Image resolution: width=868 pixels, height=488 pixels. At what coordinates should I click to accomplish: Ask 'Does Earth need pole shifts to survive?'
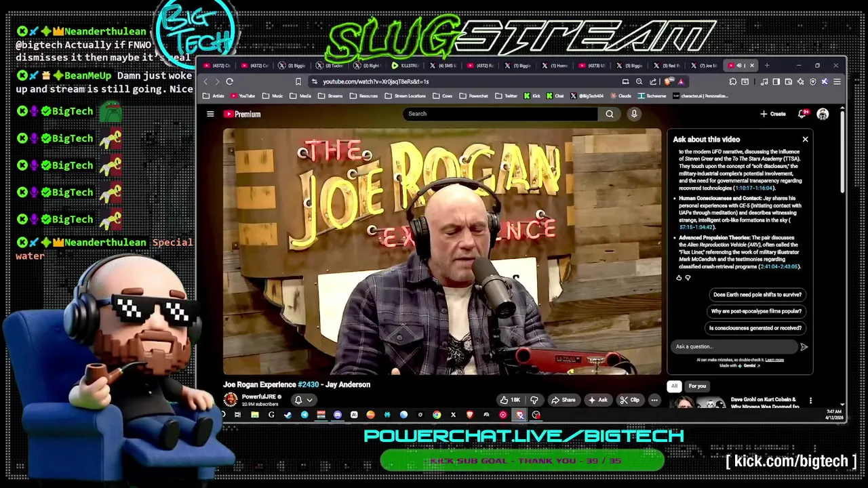click(757, 295)
